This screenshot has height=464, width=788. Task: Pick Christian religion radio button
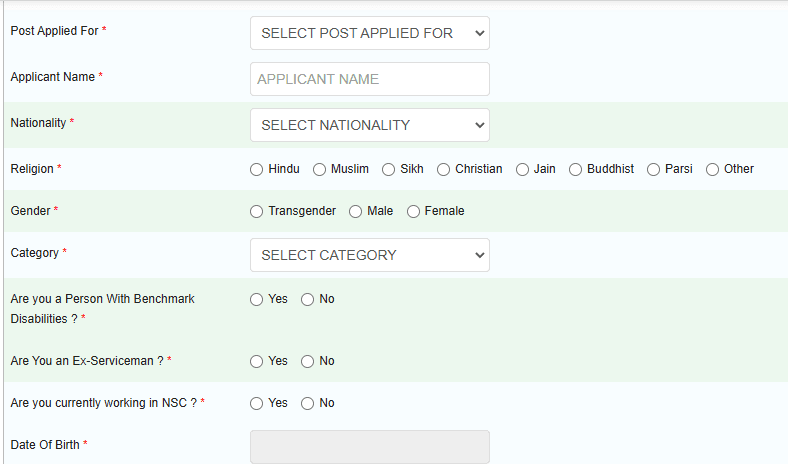[444, 169]
